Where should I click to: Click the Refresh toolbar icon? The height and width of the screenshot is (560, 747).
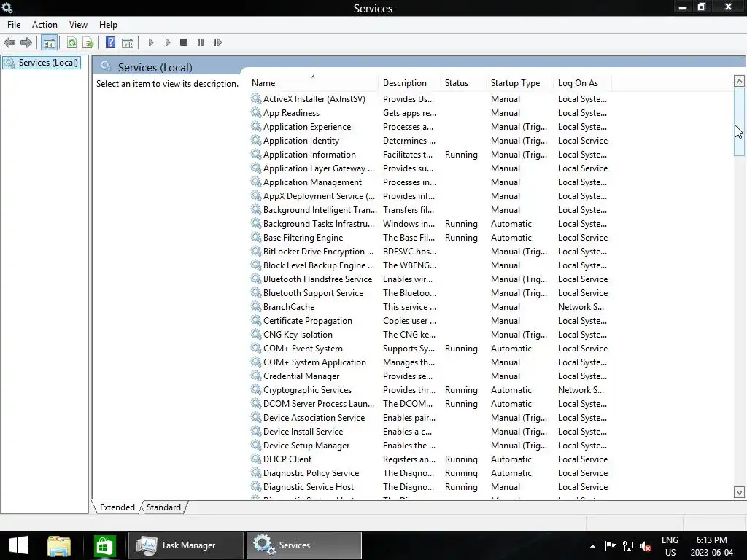click(71, 43)
